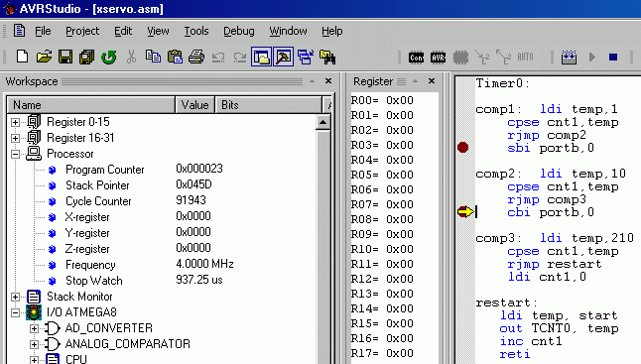Click the Name column header
Image resolution: width=641 pixels, height=364 pixels.
point(91,105)
